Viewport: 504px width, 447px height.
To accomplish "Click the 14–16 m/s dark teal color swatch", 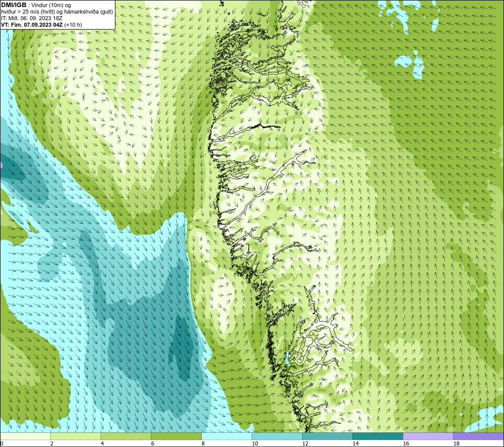I will pos(377,436).
